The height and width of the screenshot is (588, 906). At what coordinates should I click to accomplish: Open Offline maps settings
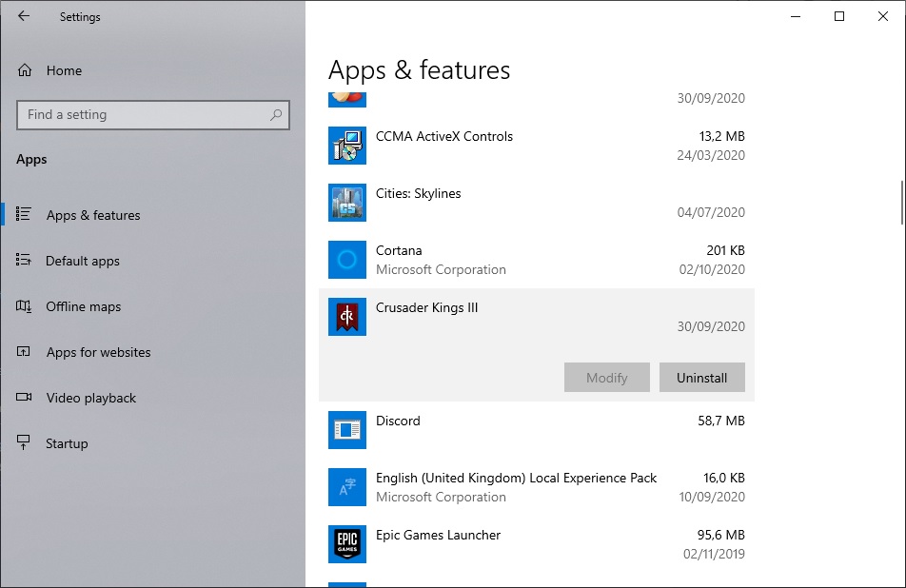click(84, 306)
